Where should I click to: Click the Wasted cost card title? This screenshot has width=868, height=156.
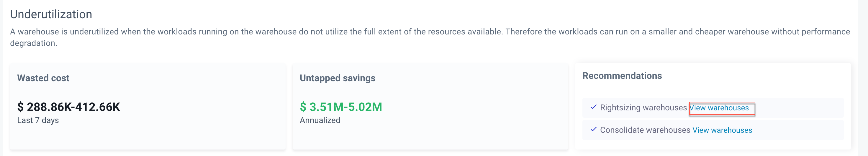(43, 78)
